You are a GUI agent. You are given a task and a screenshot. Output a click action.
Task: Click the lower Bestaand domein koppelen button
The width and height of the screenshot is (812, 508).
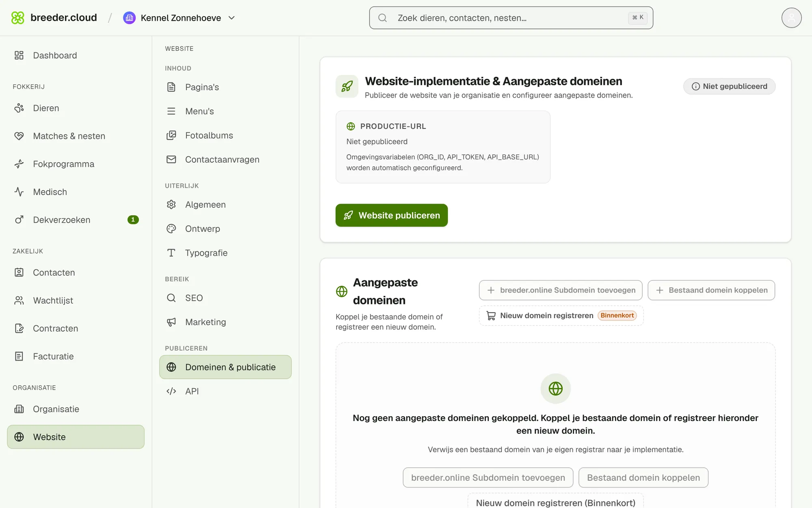click(x=644, y=478)
